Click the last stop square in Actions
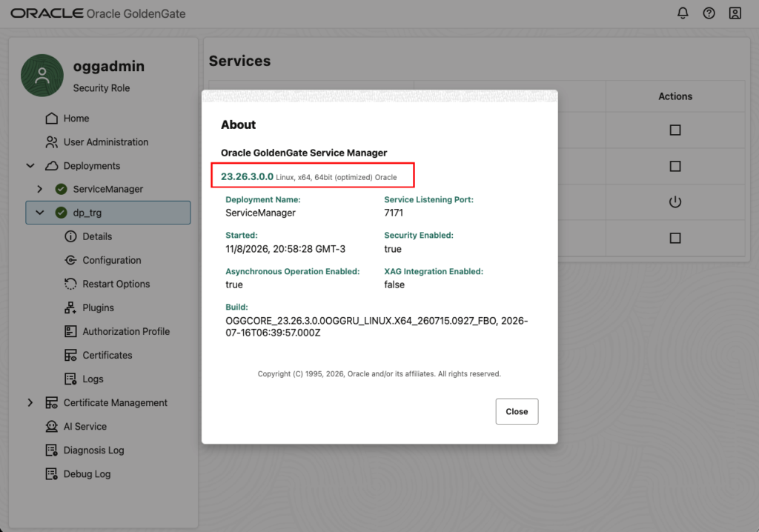Viewport: 759px width, 532px height. click(x=675, y=238)
